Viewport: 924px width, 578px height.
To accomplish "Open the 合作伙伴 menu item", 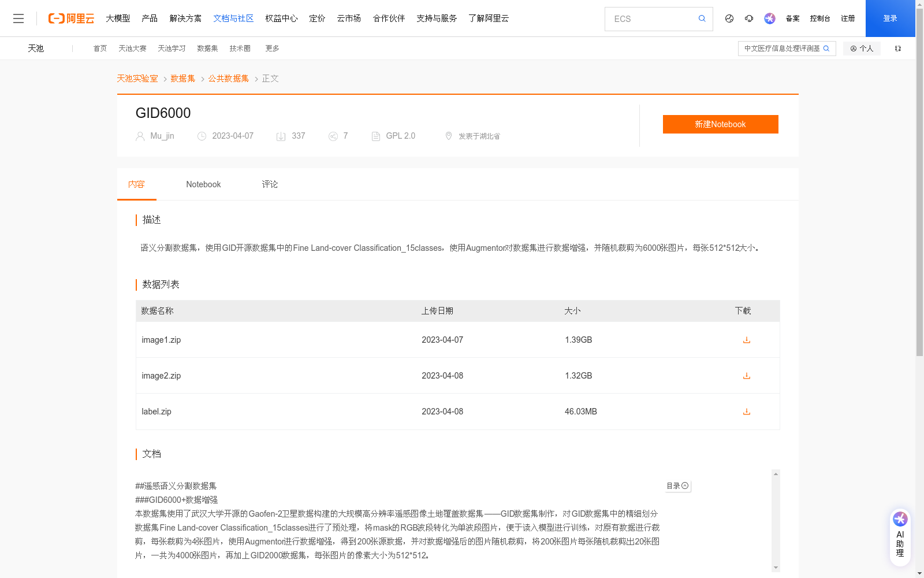I will (389, 18).
